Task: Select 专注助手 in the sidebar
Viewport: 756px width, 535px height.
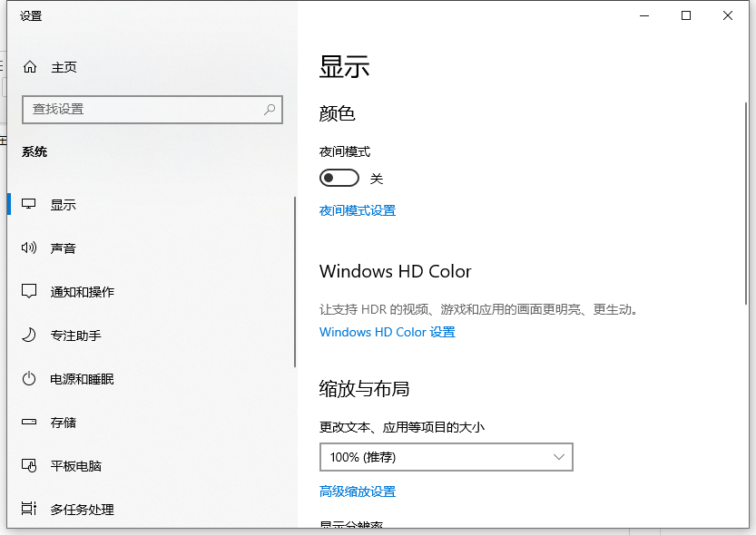Action: tap(75, 336)
